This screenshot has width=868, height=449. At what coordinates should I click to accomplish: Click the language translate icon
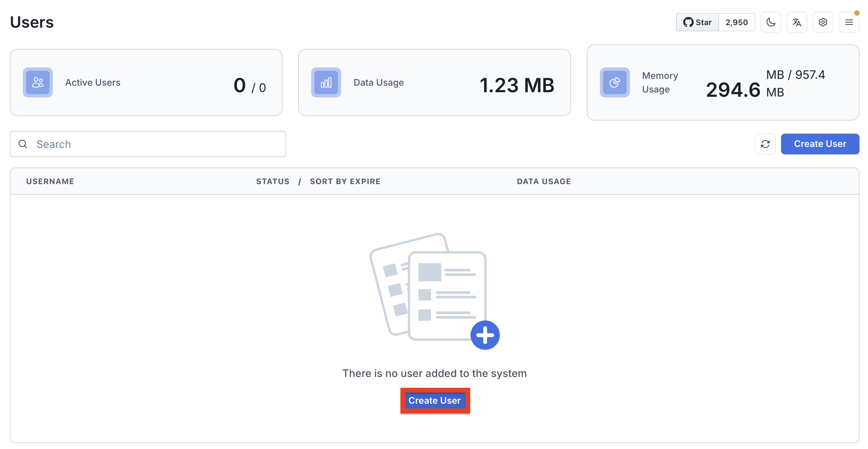[796, 21]
